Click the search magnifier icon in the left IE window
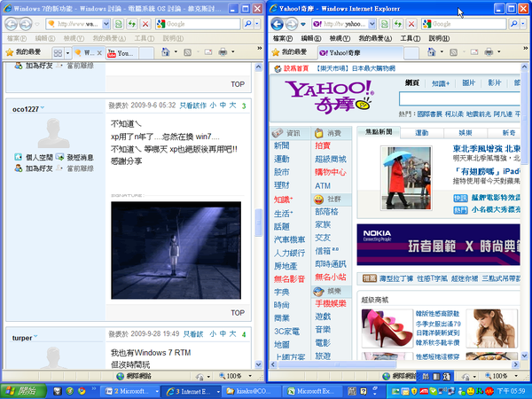Image resolution: width=532 pixels, height=399 pixels. [x=248, y=24]
